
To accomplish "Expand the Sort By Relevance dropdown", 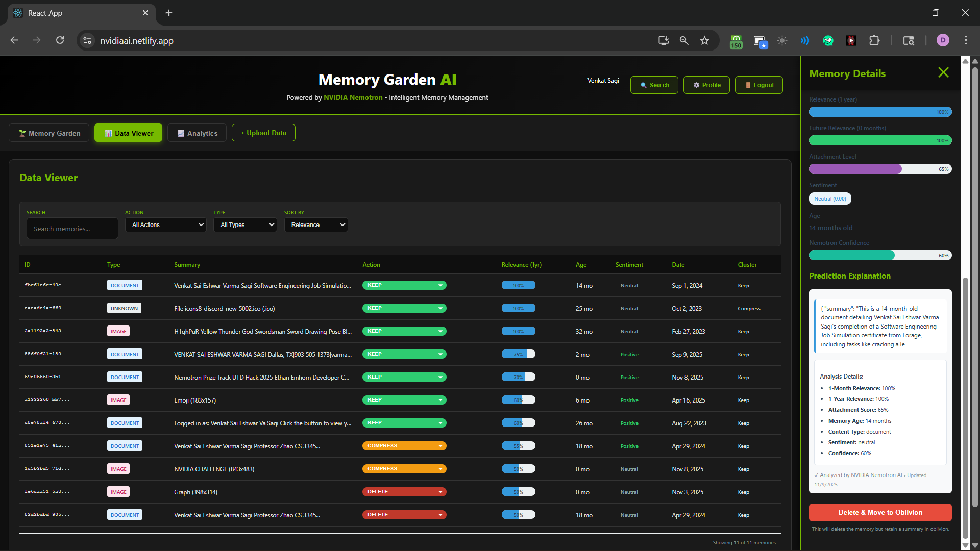I will click(316, 225).
